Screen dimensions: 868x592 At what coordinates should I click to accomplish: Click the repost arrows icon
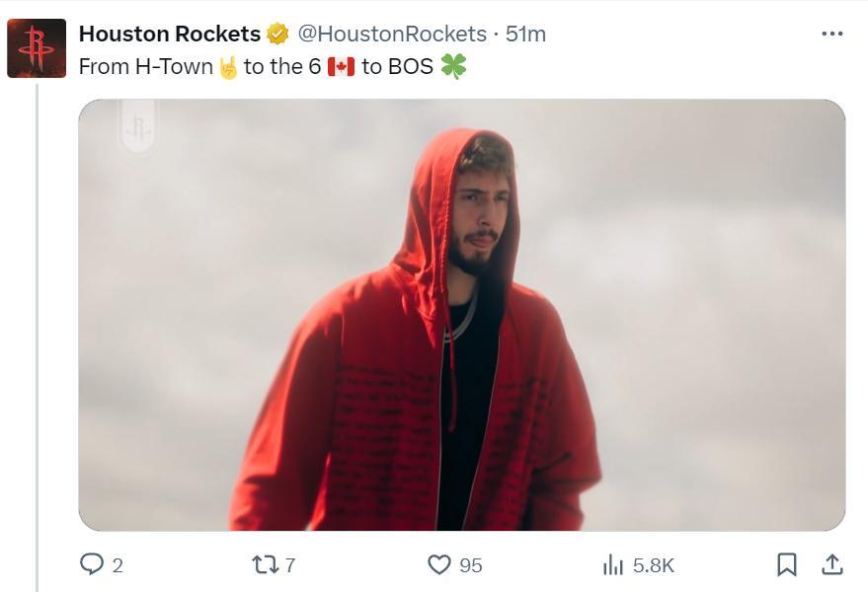point(265,564)
